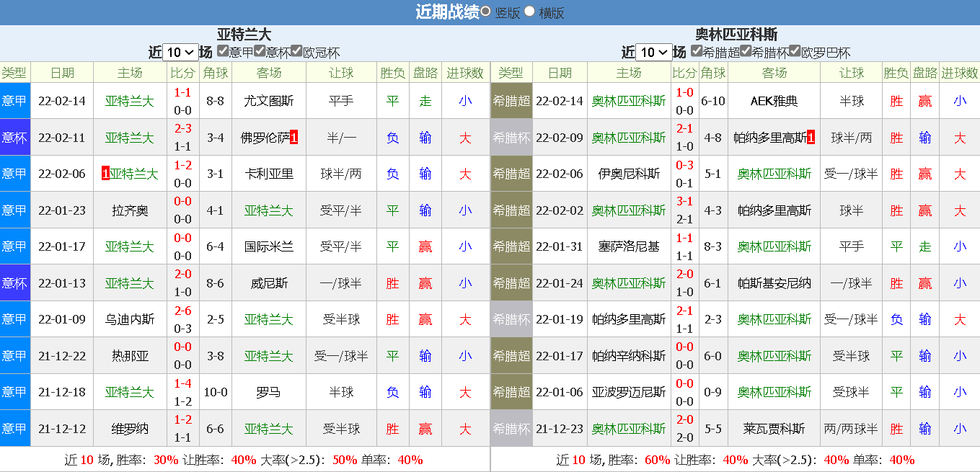Click 卡利亚里 away team name

(269, 174)
